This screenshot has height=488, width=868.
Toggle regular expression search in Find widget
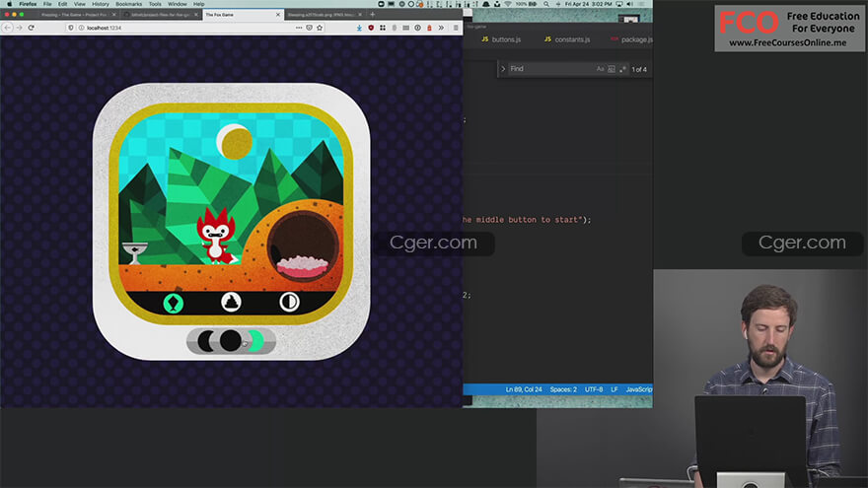[x=622, y=69]
